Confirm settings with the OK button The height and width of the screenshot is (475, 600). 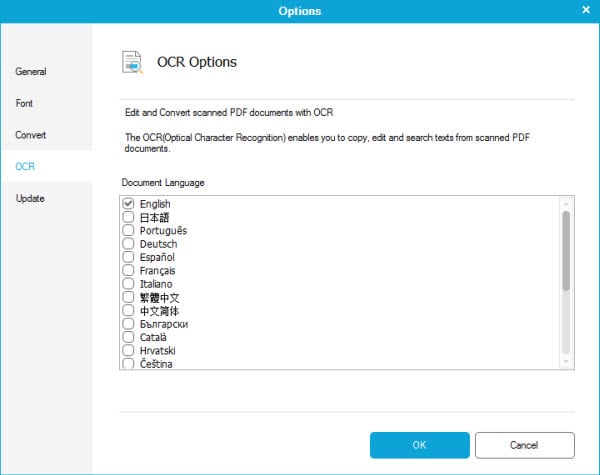(x=419, y=444)
